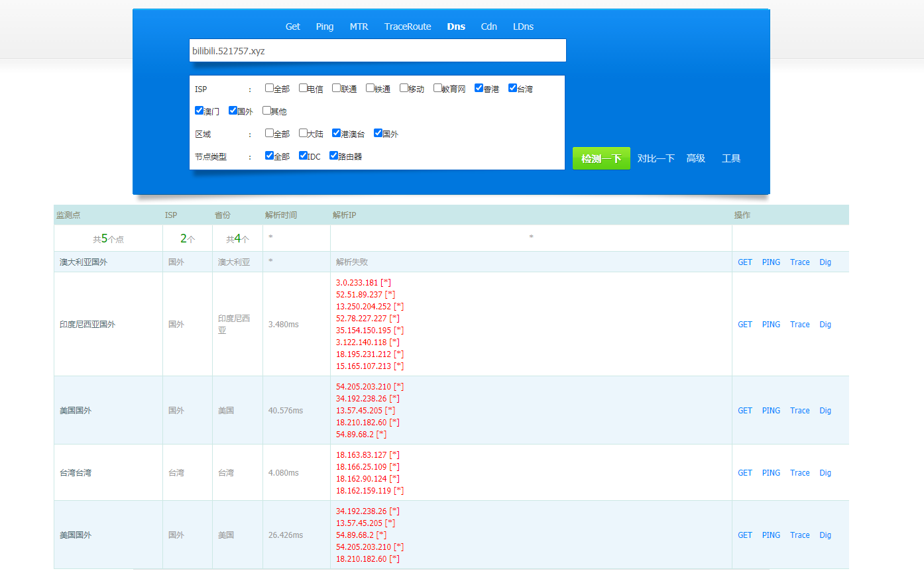This screenshot has height=577, width=924.
Task: Switch to the Ping tab
Action: pos(324,26)
